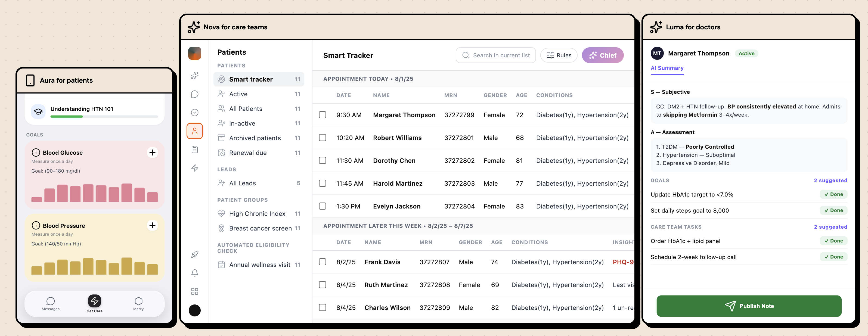Click Search in current list field
868x336 pixels.
pos(496,55)
